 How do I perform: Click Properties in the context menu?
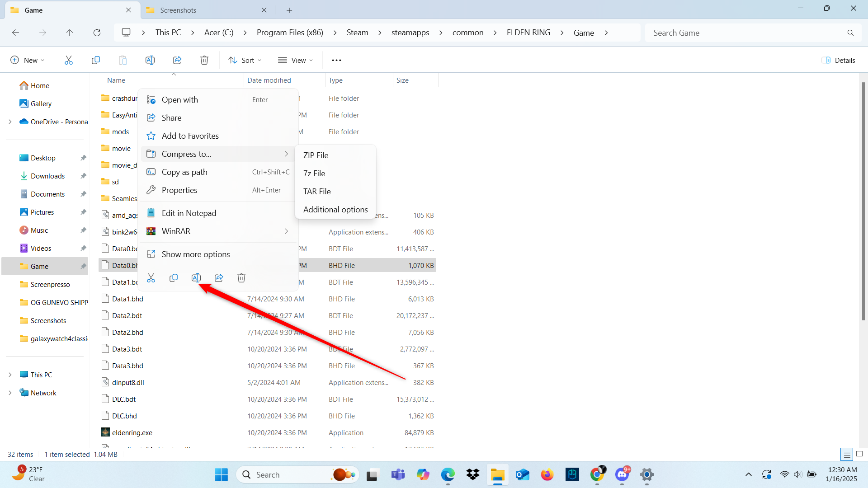tap(179, 189)
